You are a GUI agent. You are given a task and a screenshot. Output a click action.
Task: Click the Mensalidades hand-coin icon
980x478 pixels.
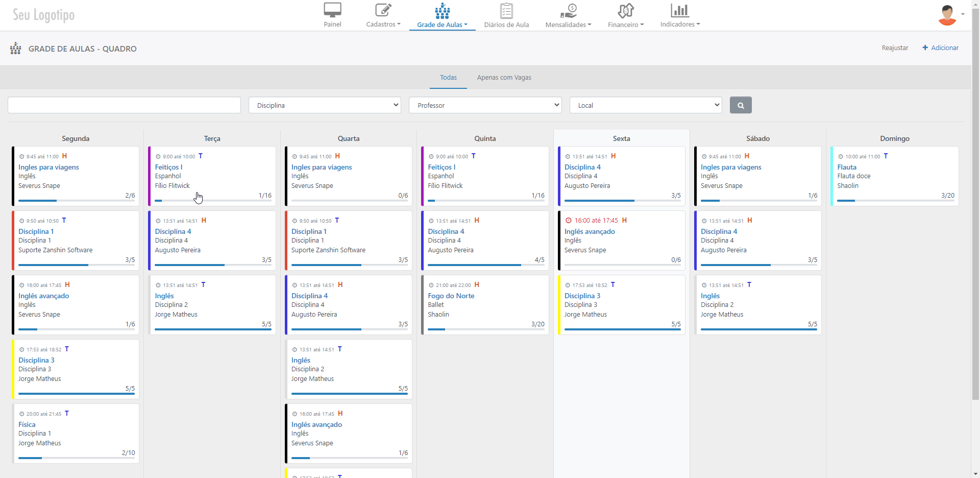click(568, 10)
